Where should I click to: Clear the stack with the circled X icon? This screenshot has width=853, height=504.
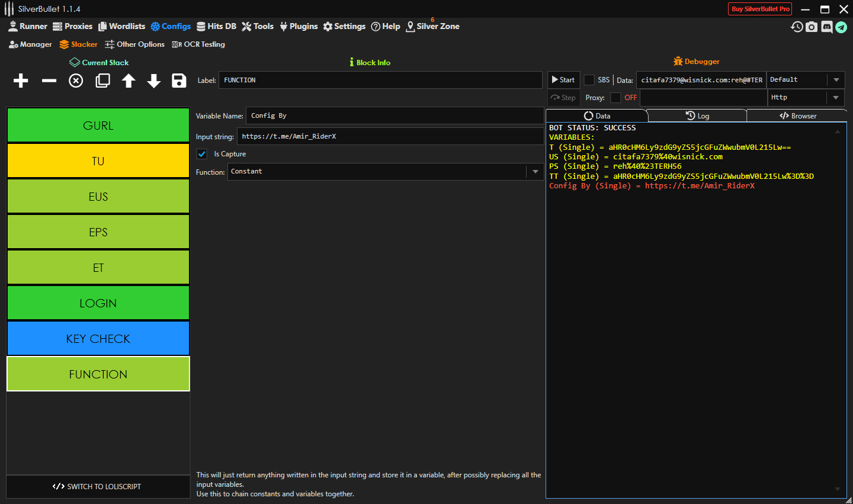[x=75, y=81]
